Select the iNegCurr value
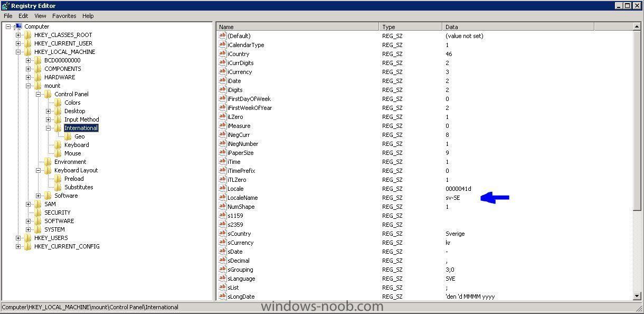 coord(239,135)
